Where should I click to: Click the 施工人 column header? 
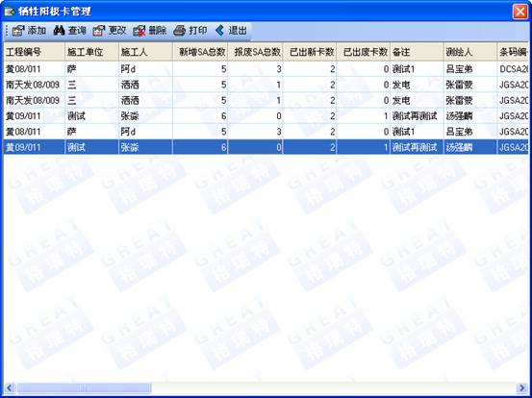pos(146,52)
